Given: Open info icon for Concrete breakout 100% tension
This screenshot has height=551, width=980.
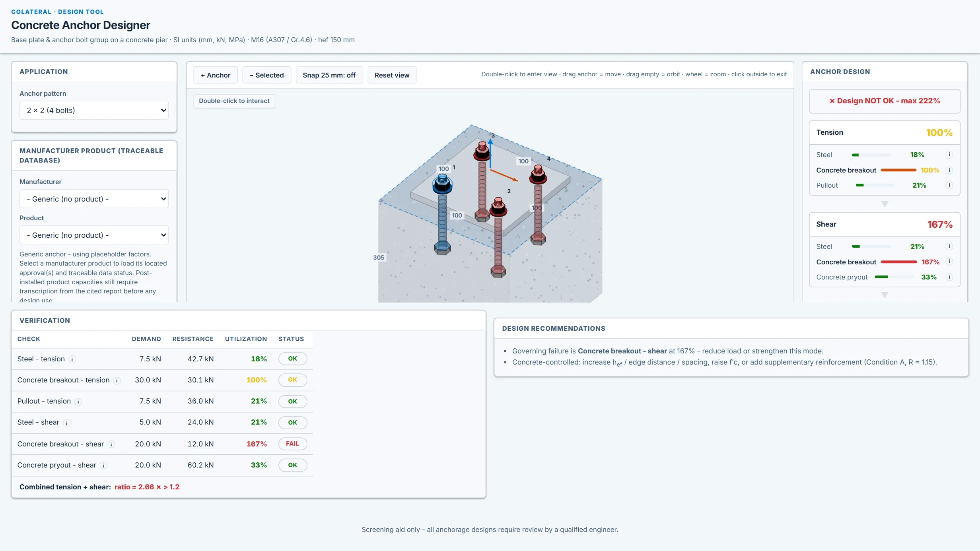Looking at the screenshot, I should click(949, 170).
